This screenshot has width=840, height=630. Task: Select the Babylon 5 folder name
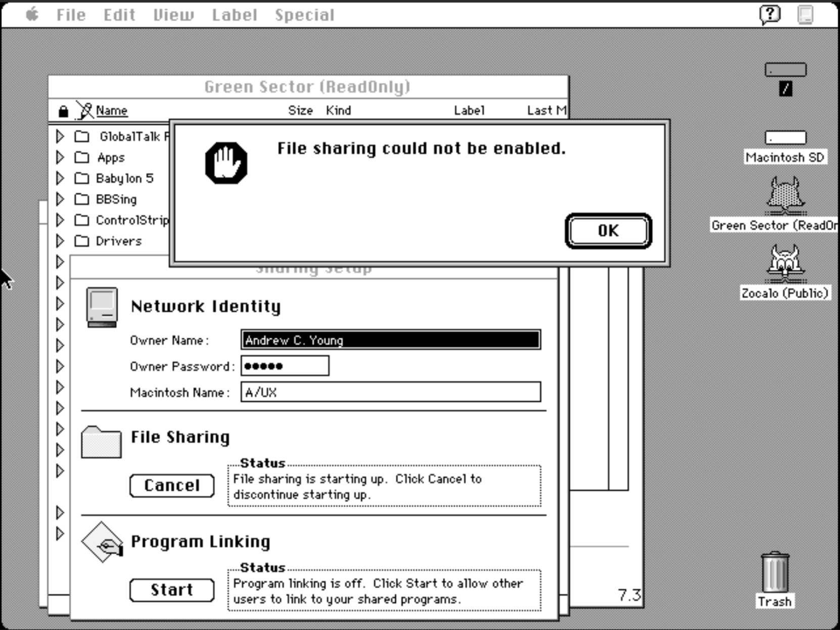click(x=124, y=178)
